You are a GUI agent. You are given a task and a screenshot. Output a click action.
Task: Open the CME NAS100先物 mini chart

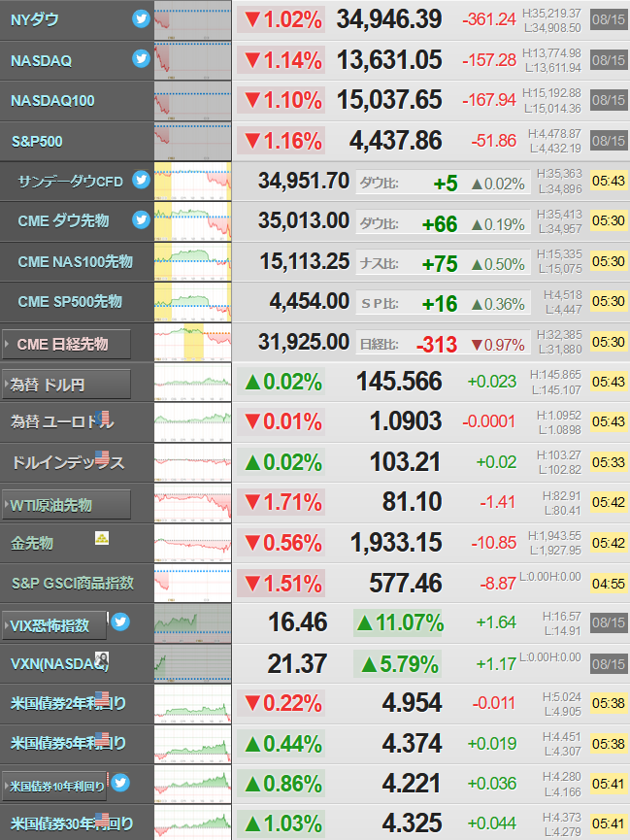tap(193, 261)
